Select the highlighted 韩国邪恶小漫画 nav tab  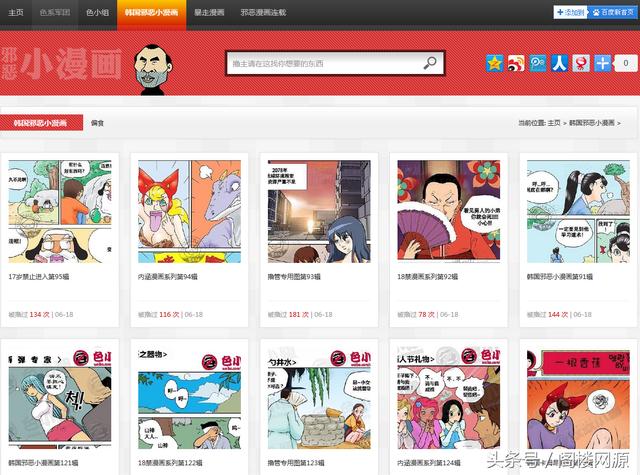tap(151, 13)
